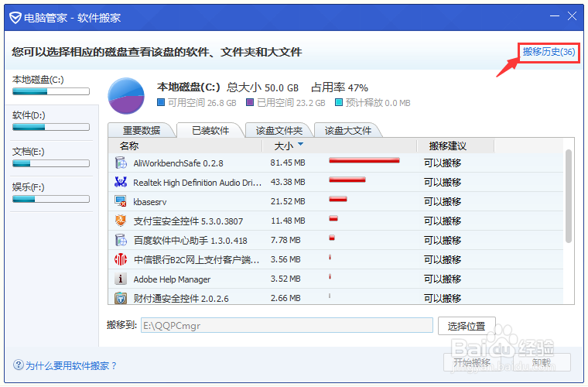
Task: Click the 支付宝安全控件 shield icon
Action: pos(121,221)
